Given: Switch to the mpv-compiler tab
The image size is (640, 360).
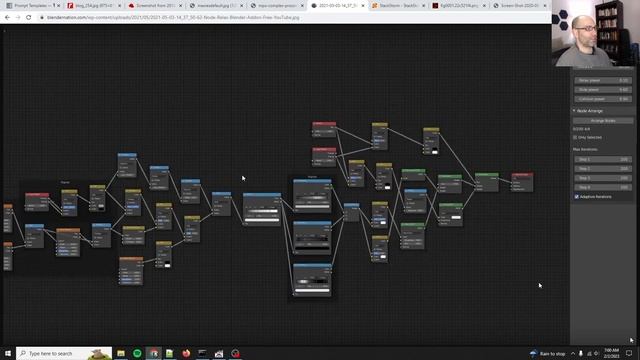Looking at the screenshot, I should tap(278, 6).
